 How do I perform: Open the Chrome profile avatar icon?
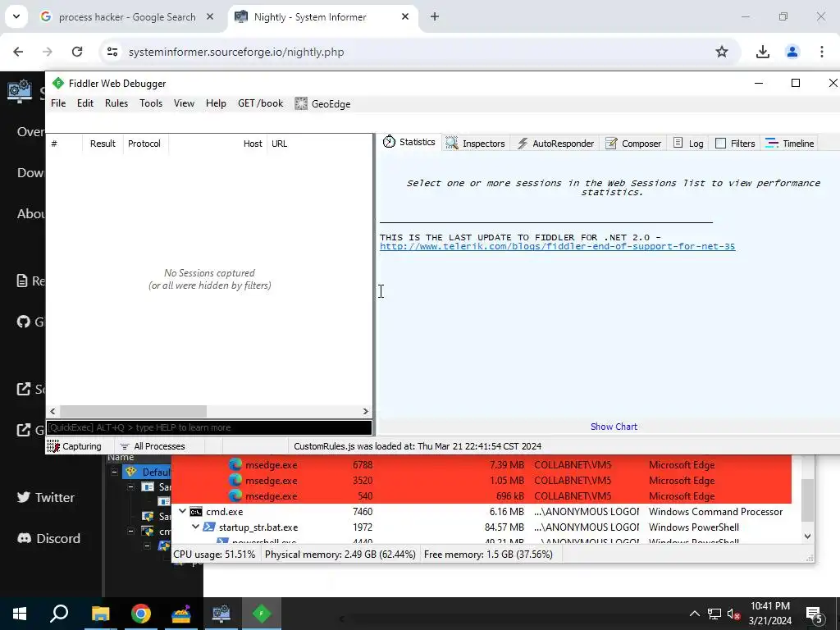point(792,52)
